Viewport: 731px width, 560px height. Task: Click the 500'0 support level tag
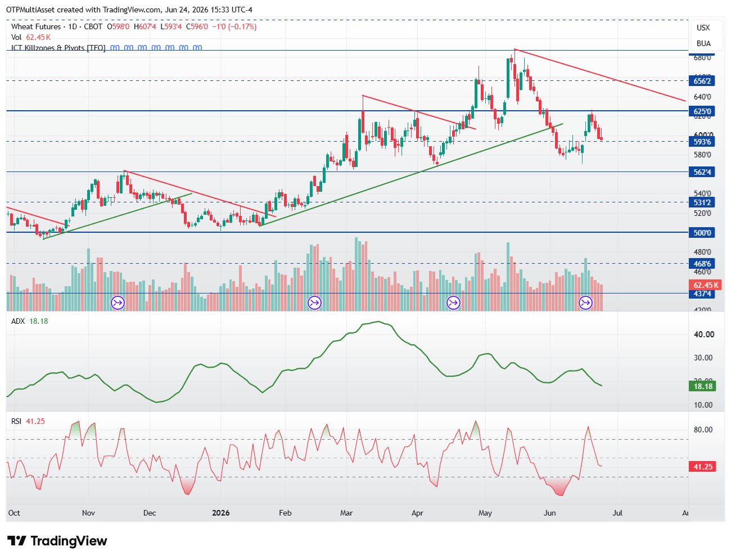click(702, 233)
